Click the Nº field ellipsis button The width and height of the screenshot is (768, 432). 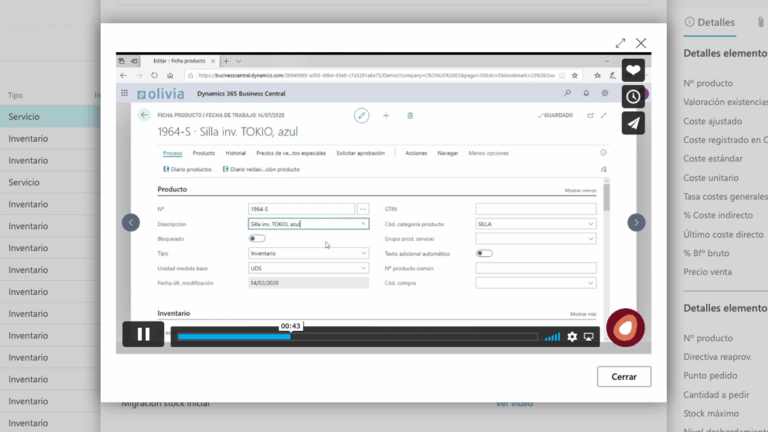[x=362, y=209]
